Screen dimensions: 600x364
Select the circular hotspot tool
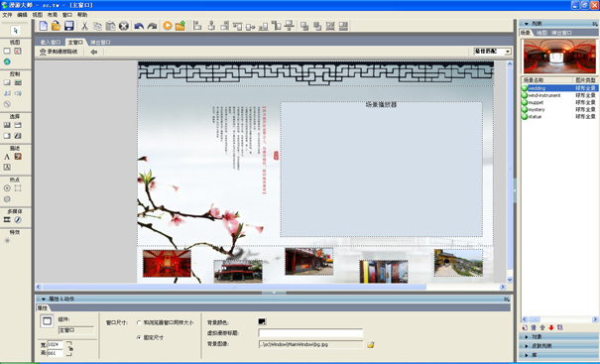pyautogui.click(x=7, y=188)
